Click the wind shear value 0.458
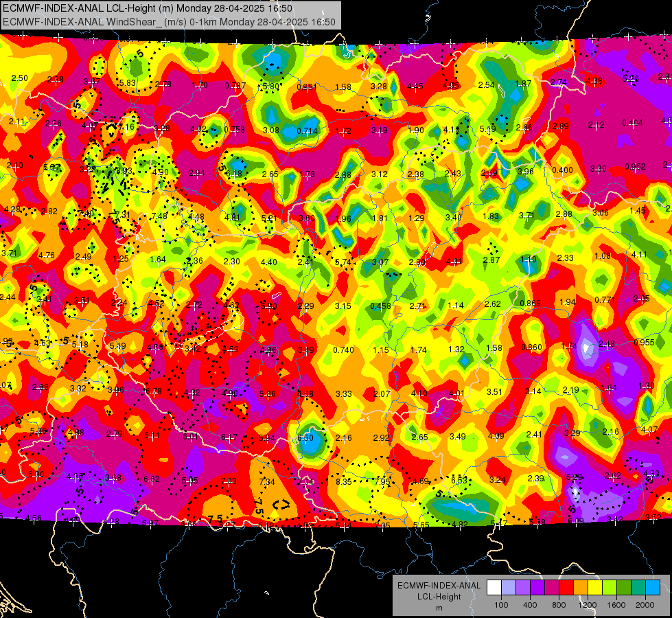The width and height of the screenshot is (672, 618). click(380, 306)
